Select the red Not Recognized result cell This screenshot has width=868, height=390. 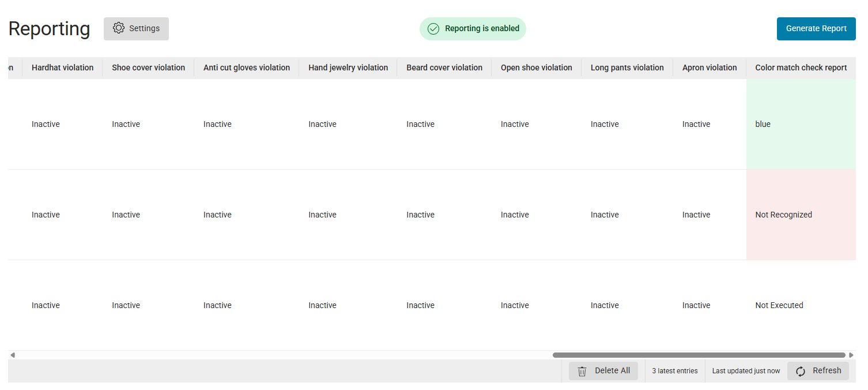pos(801,214)
